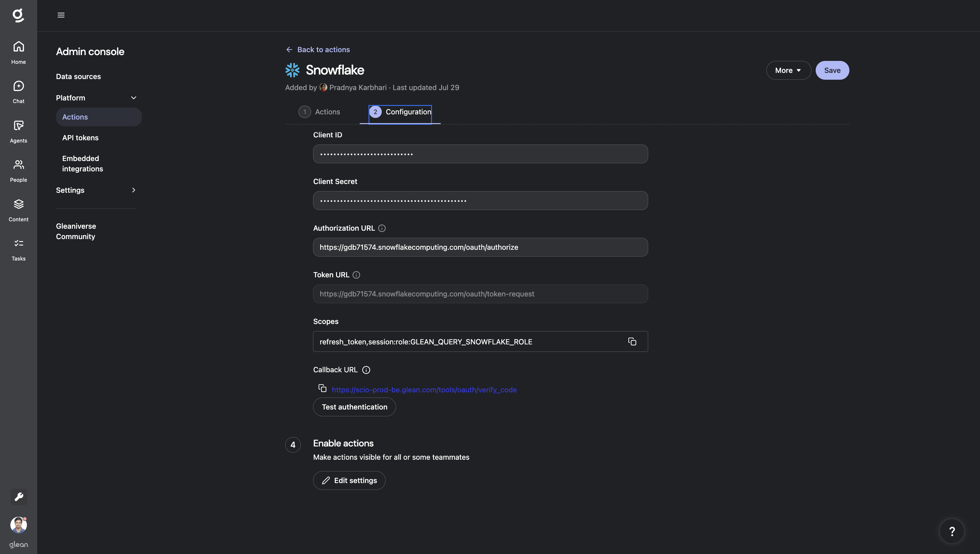Viewport: 980px width, 554px height.
Task: Copy the Scopes value icon
Action: 632,342
